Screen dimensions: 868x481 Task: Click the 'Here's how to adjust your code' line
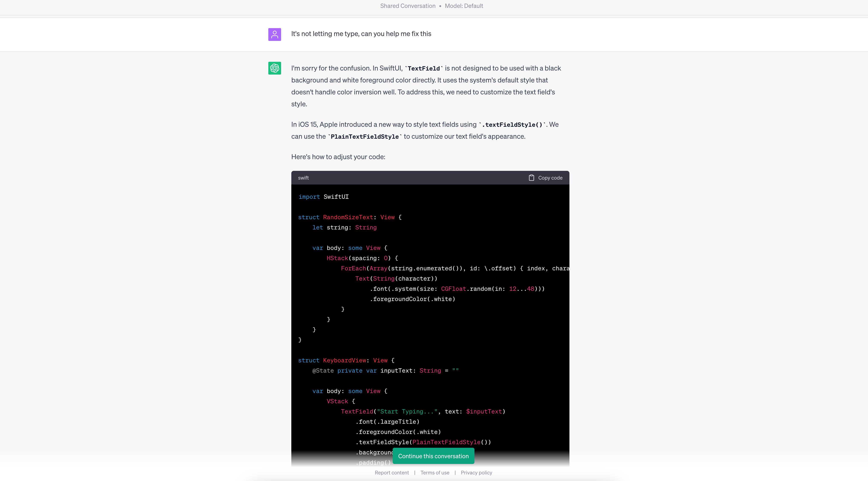[x=338, y=157]
